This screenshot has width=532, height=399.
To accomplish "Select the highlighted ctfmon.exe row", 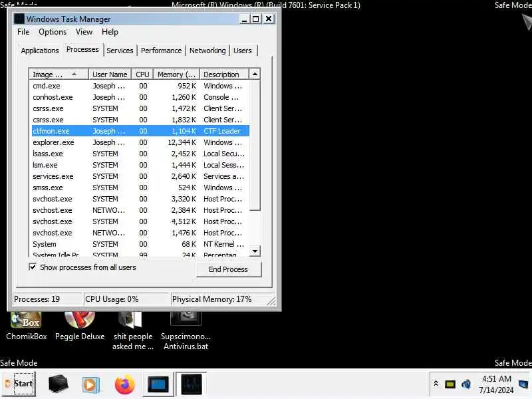I will [x=140, y=131].
